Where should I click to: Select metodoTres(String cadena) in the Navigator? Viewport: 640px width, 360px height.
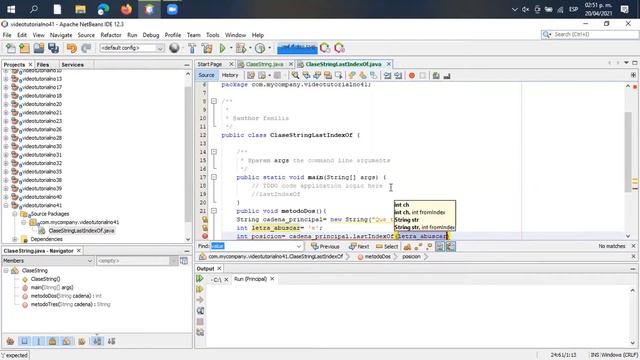pyautogui.click(x=70, y=304)
